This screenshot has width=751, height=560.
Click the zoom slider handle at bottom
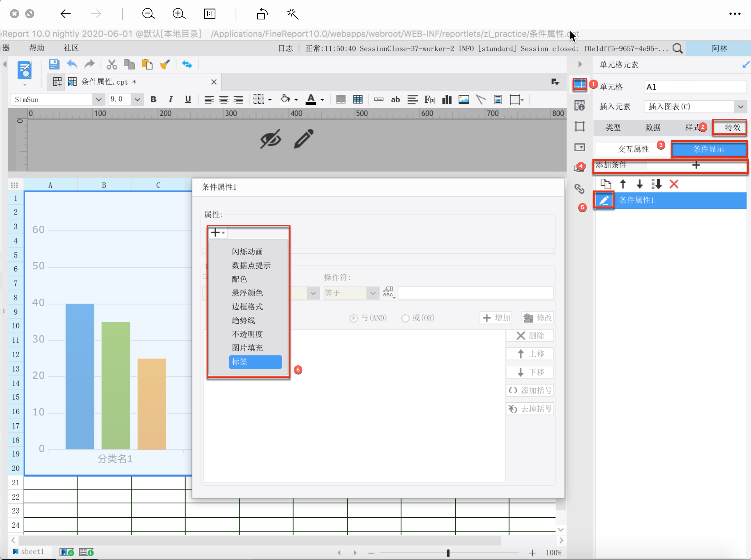(x=448, y=553)
